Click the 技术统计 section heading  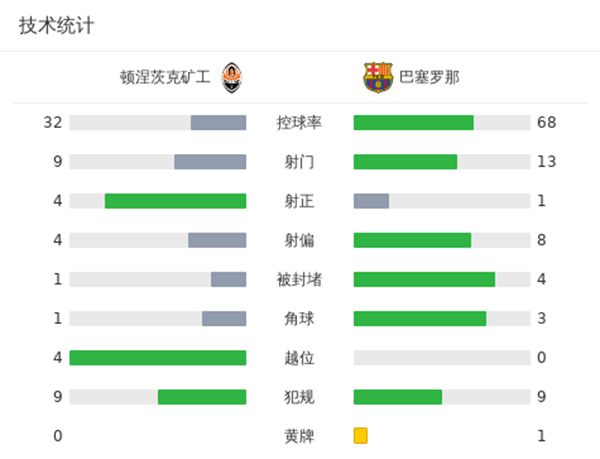click(x=57, y=26)
